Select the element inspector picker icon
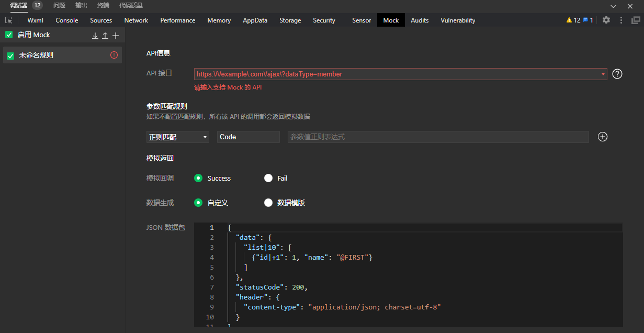 click(x=9, y=20)
